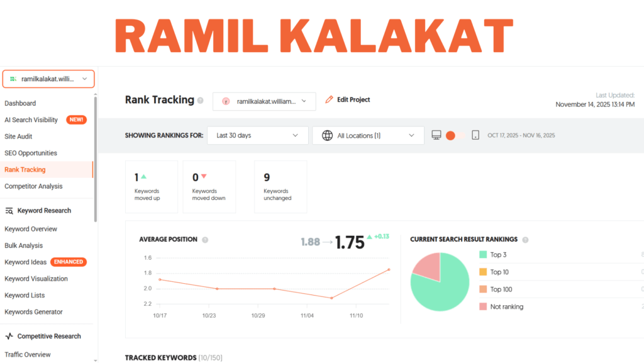Click the Edit Project link
This screenshot has width=644, height=363.
click(353, 99)
